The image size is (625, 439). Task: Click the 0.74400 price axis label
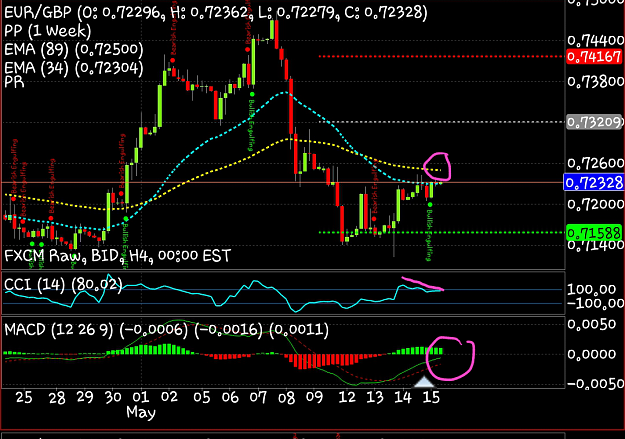coord(596,40)
